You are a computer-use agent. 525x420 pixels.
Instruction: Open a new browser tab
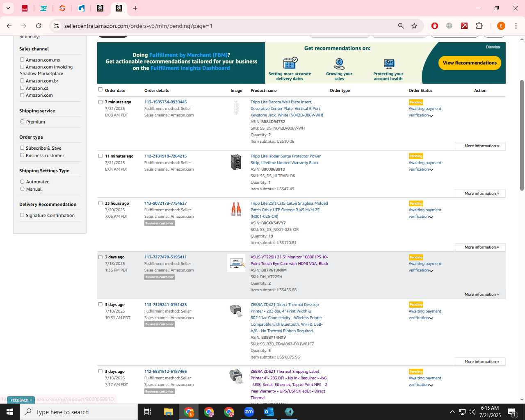click(x=135, y=8)
